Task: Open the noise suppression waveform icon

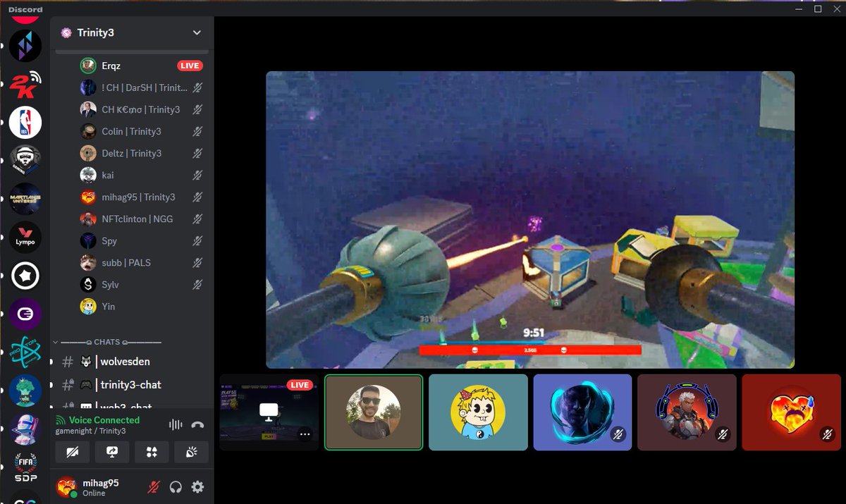Action: (176, 425)
